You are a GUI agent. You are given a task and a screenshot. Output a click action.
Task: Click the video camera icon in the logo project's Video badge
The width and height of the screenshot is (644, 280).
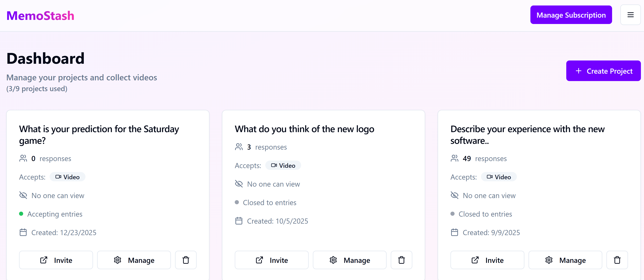click(274, 165)
